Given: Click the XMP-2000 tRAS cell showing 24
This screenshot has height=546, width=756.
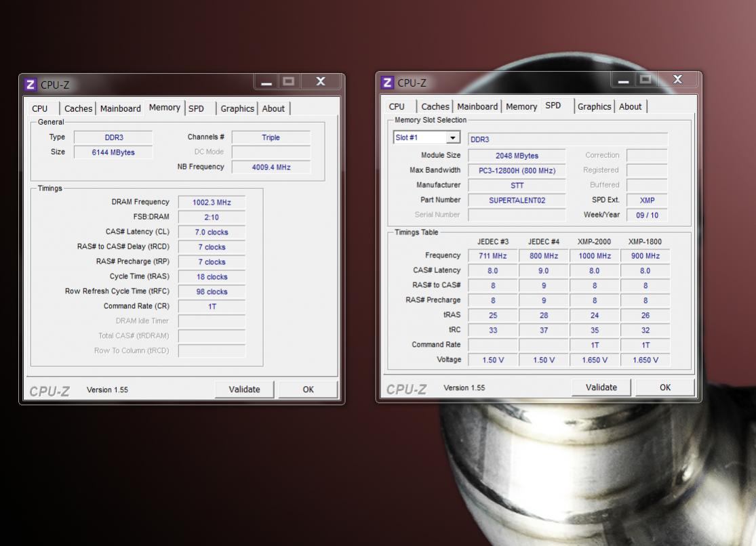Looking at the screenshot, I should click(x=595, y=316).
